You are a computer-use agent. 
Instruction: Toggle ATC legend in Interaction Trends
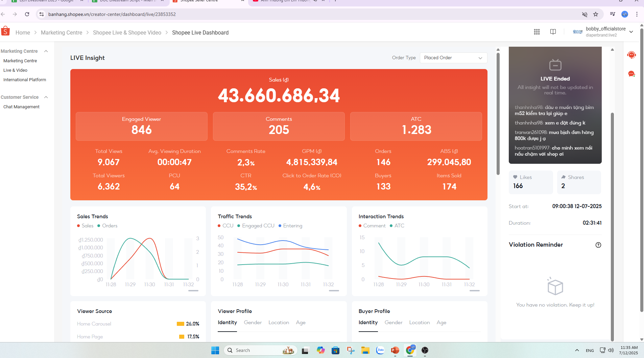pyautogui.click(x=397, y=226)
